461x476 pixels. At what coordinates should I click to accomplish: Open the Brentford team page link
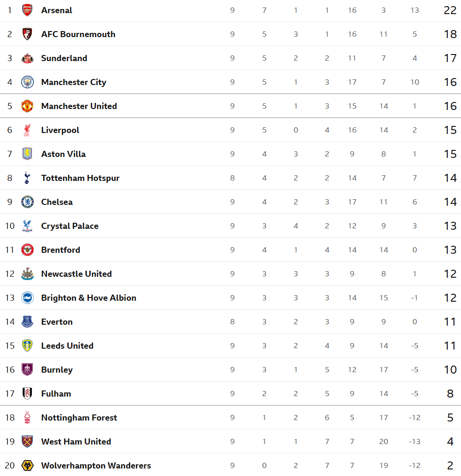click(61, 250)
